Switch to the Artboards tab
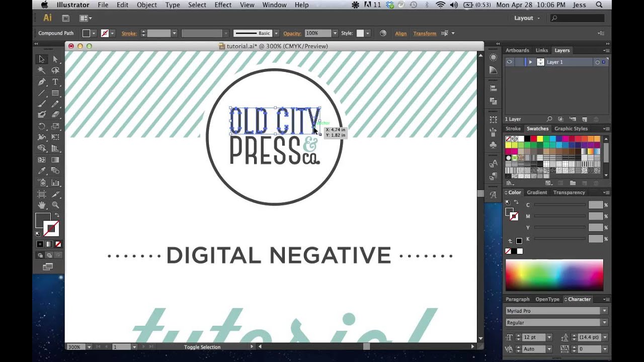The image size is (644, 362). coord(517,50)
